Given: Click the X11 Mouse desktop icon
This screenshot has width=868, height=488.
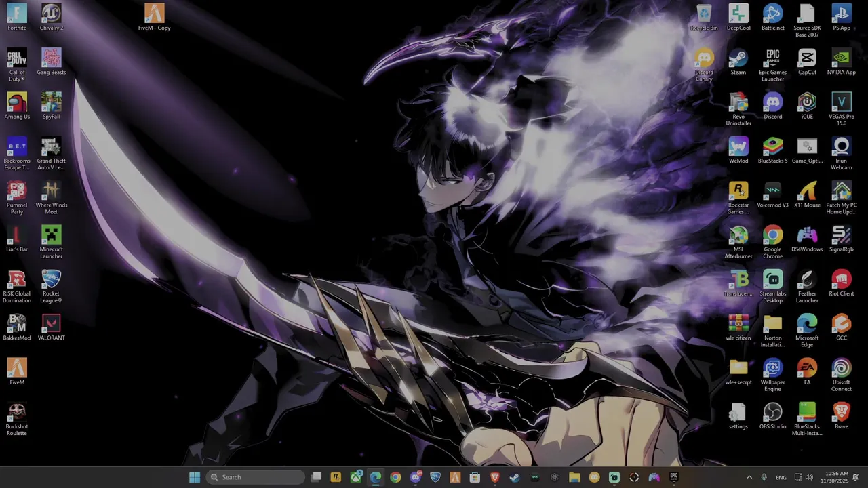Looking at the screenshot, I should pos(807,195).
